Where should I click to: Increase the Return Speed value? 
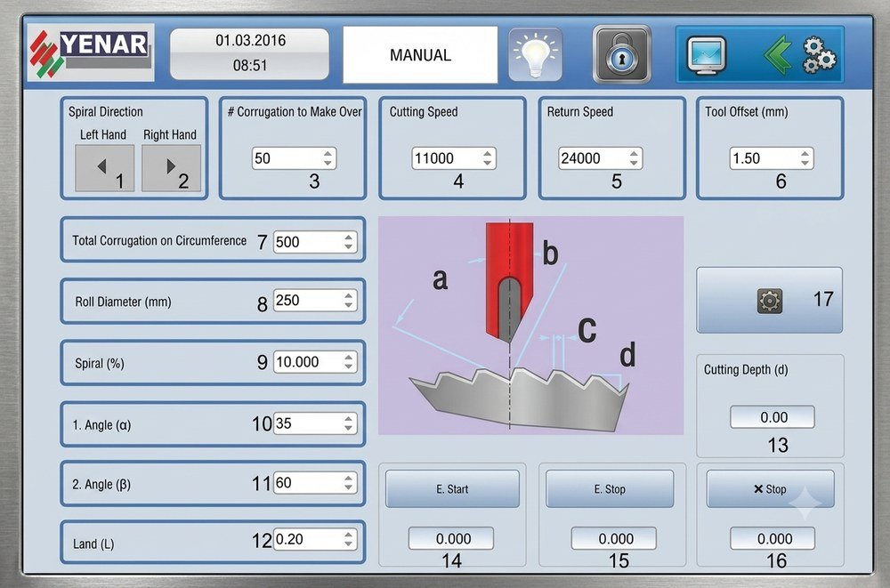pos(635,153)
